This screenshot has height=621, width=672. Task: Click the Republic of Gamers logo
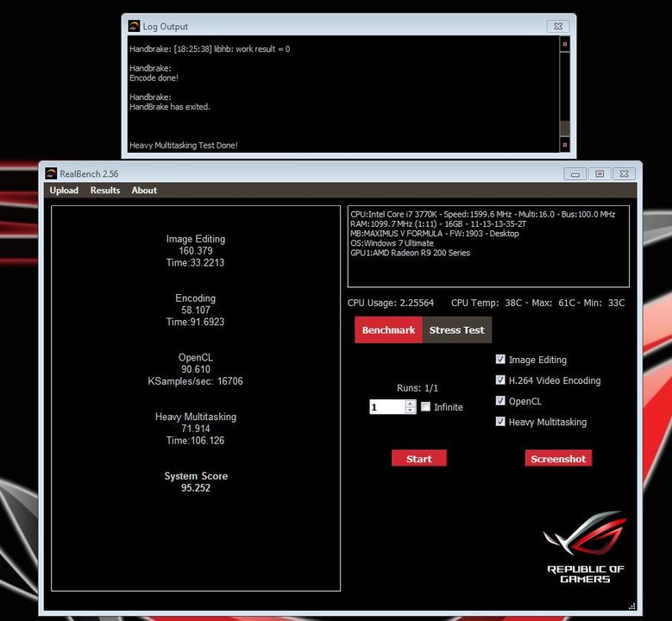pyautogui.click(x=585, y=548)
